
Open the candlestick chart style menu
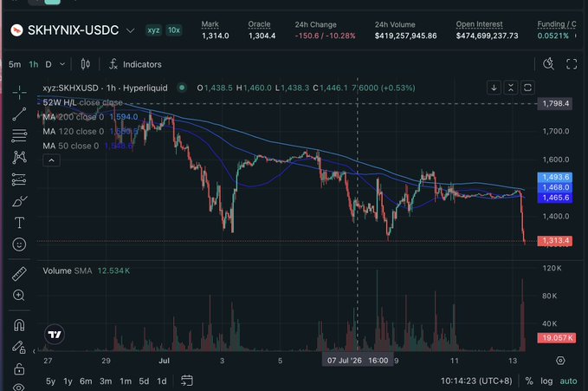pyautogui.click(x=86, y=64)
